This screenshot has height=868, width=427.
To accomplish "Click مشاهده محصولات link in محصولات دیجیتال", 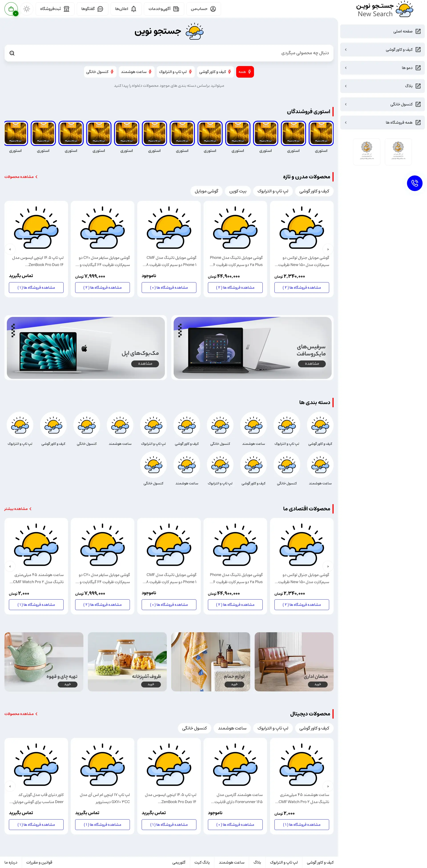I will pyautogui.click(x=21, y=714).
